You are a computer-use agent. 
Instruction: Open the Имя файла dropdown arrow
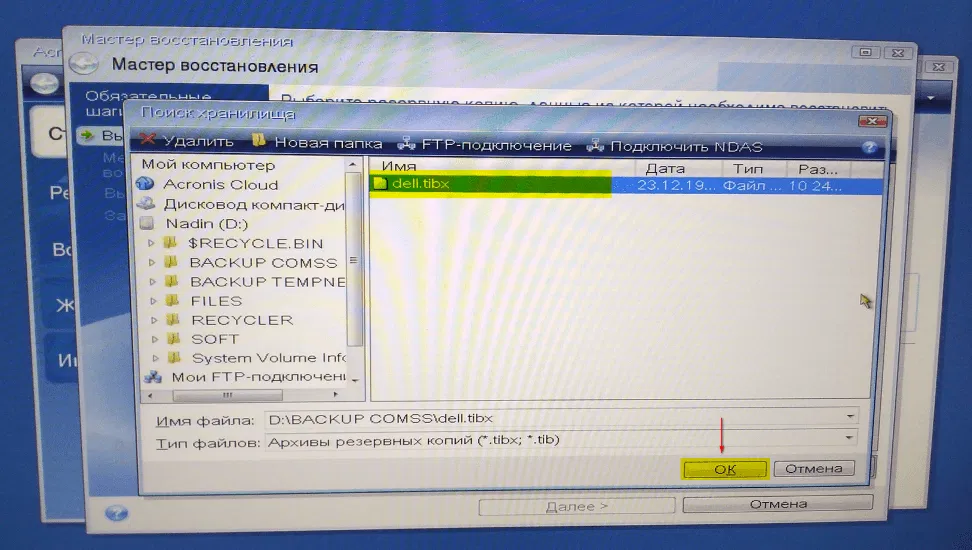coord(850,417)
